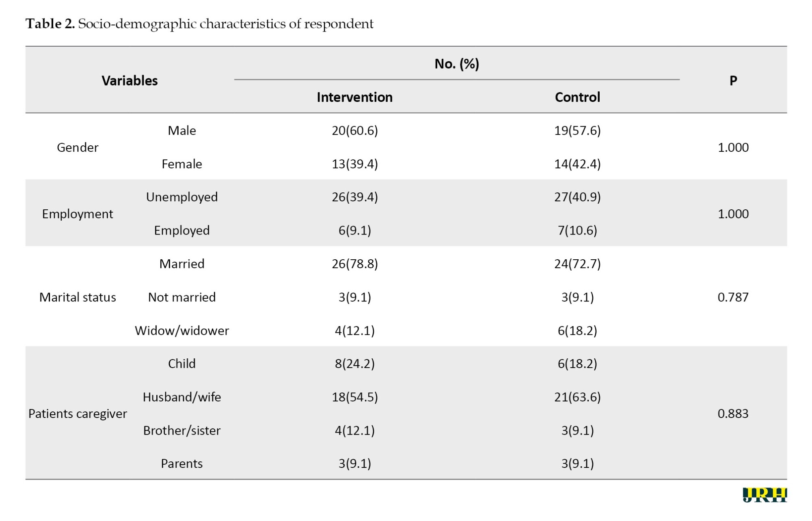Click the Married intervention value 26(78.8)
This screenshot has width=812, height=521.
[x=355, y=264]
